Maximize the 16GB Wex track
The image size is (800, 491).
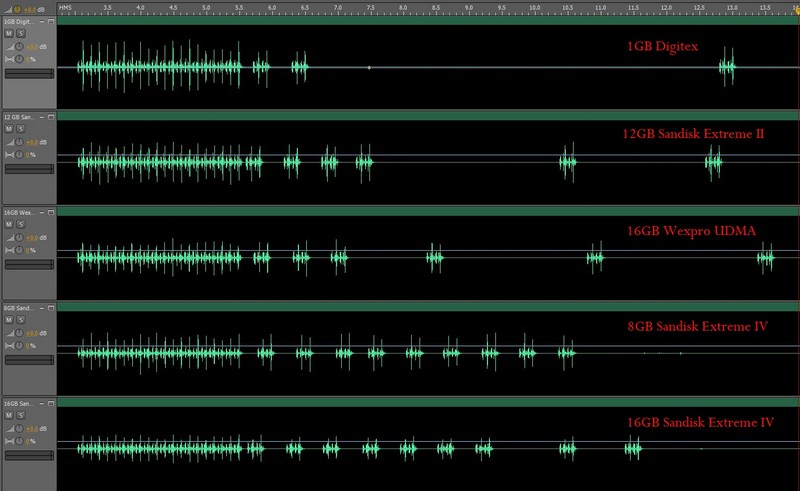pos(51,212)
